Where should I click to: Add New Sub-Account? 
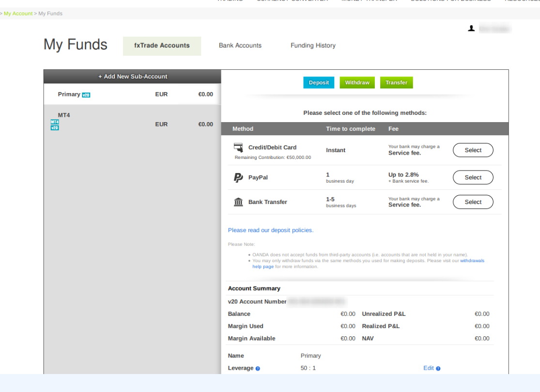[133, 77]
